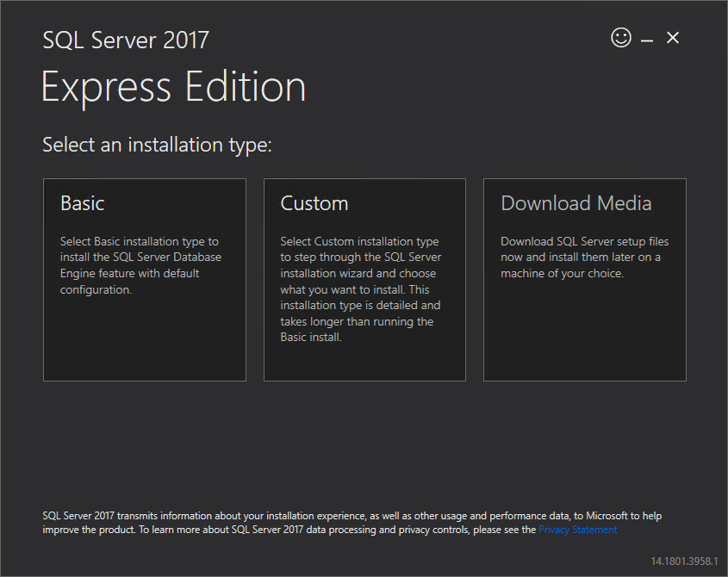Click the Express Edition title
The image size is (728, 577).
[x=173, y=87]
